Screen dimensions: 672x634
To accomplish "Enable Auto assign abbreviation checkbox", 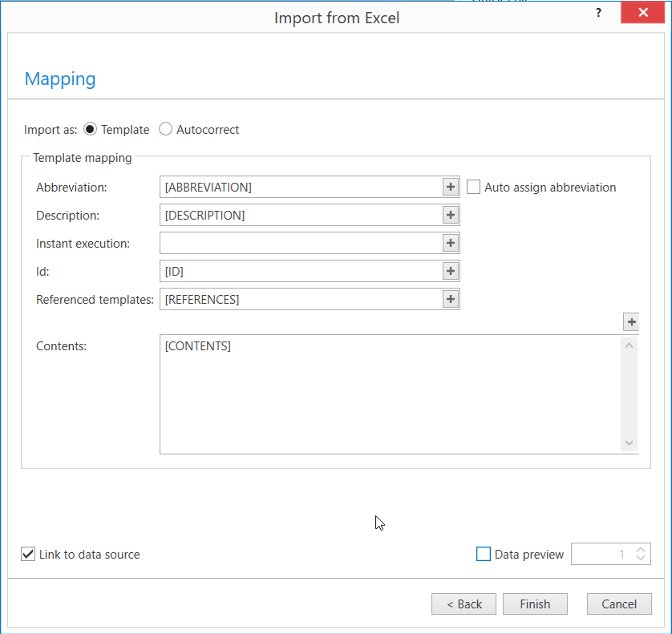I will pos(474,188).
